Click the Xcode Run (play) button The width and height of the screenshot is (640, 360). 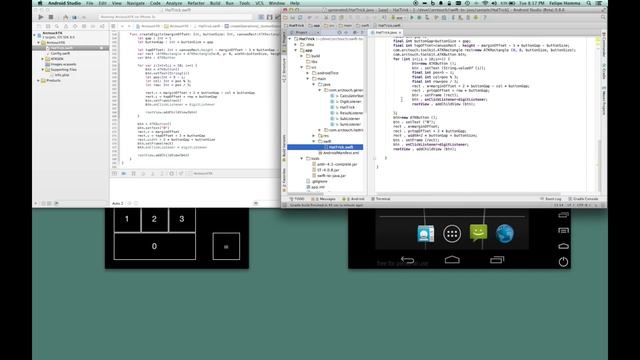[41, 17]
